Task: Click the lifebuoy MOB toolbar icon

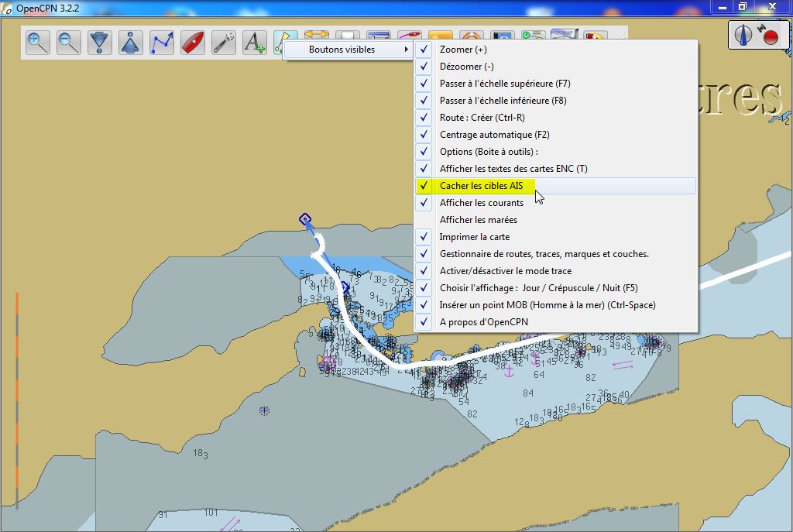Action: point(472,35)
